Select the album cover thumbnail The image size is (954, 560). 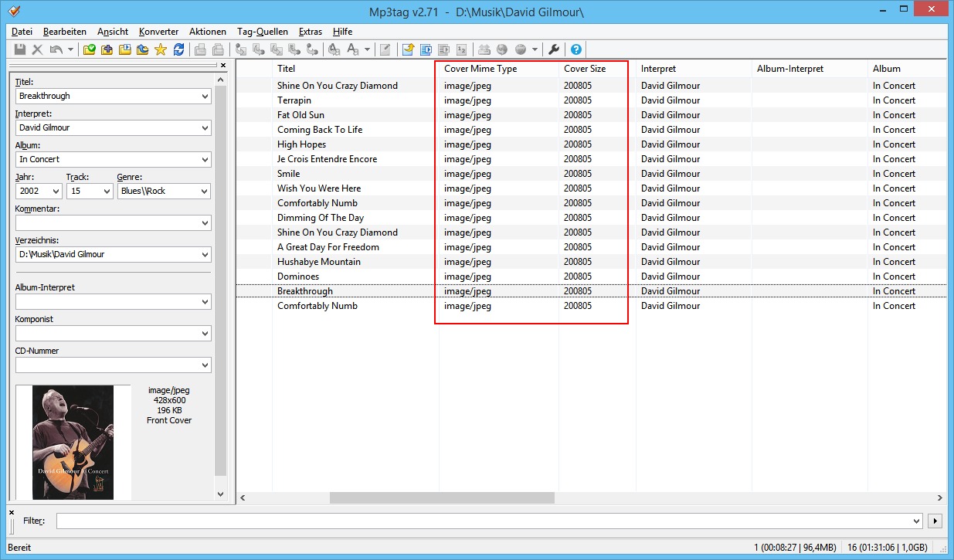pyautogui.click(x=73, y=443)
